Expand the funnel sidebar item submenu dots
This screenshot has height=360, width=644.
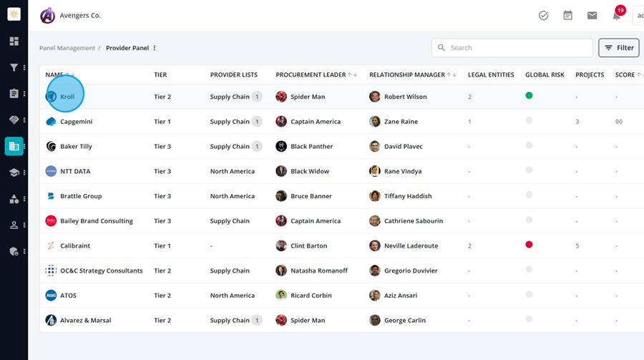[x=24, y=67]
